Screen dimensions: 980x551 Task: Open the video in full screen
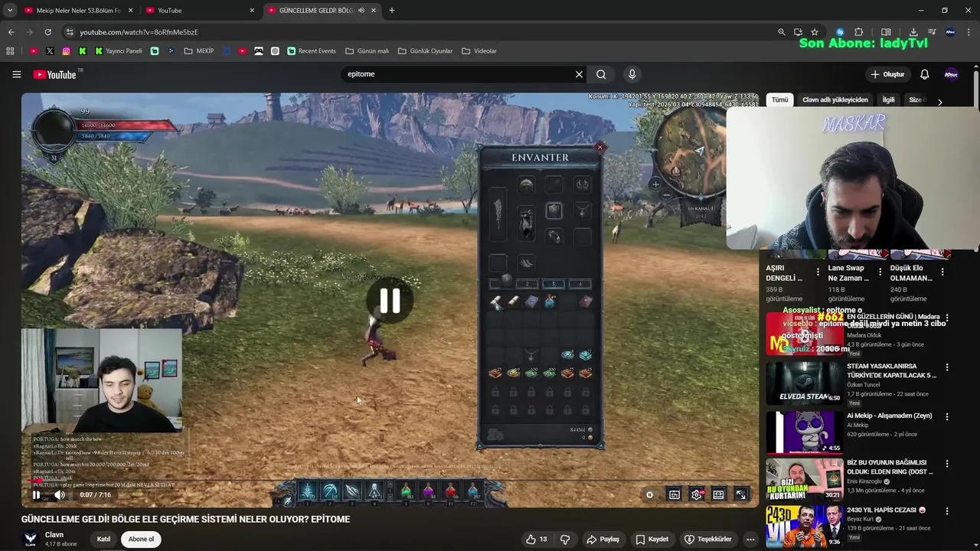(x=741, y=495)
